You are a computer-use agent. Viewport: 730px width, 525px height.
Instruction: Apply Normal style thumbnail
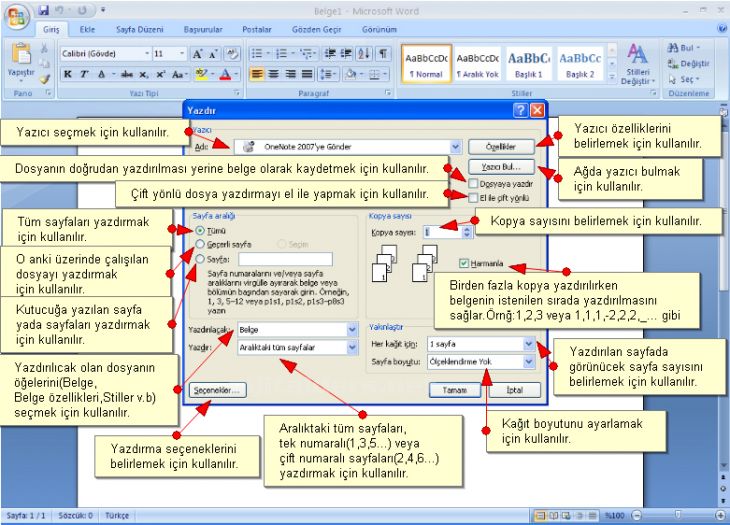tap(426, 64)
